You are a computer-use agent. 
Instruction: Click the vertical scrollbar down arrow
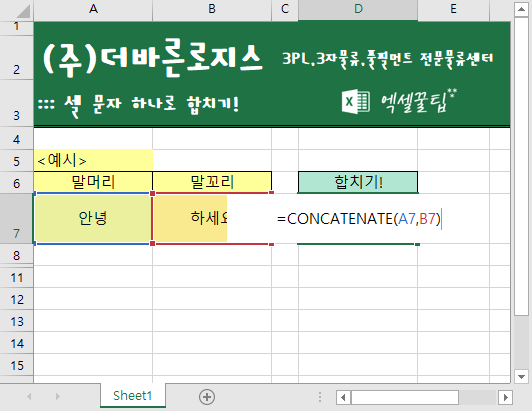tap(521, 376)
